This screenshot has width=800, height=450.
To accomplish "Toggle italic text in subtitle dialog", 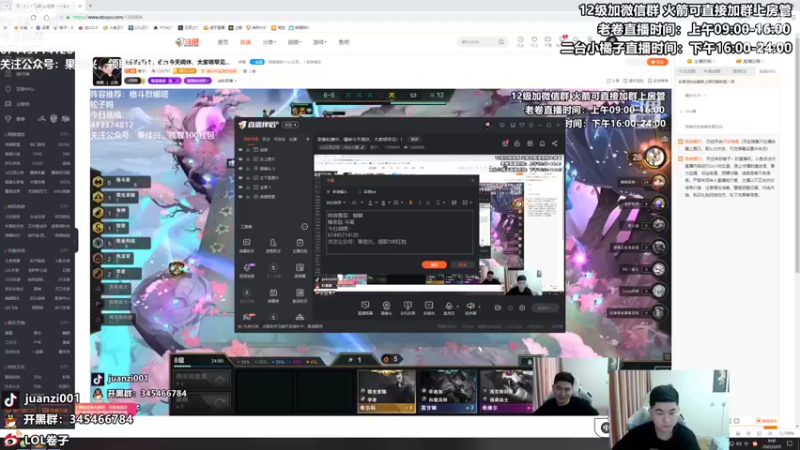I will click(419, 203).
